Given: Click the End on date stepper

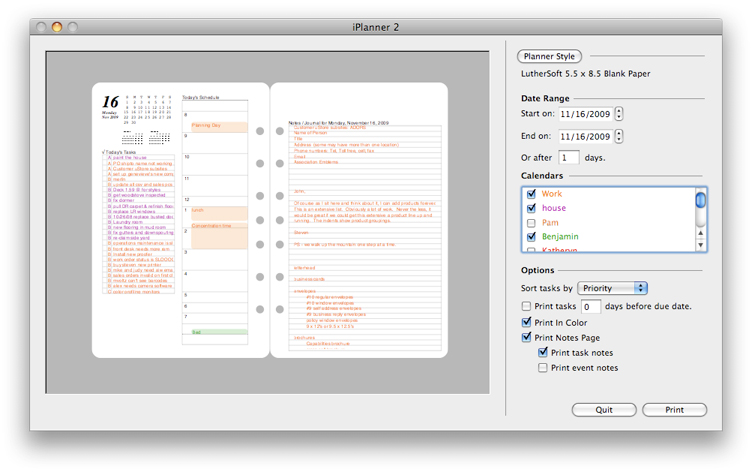Looking at the screenshot, I should tap(619, 135).
